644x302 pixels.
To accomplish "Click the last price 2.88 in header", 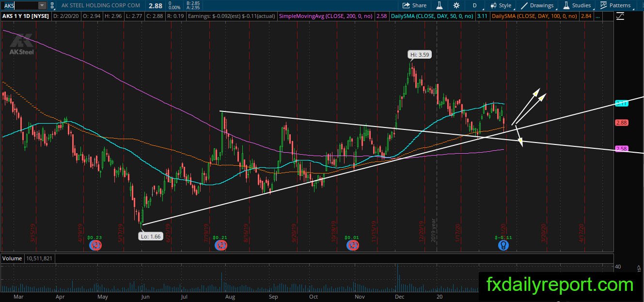I will (156, 6).
